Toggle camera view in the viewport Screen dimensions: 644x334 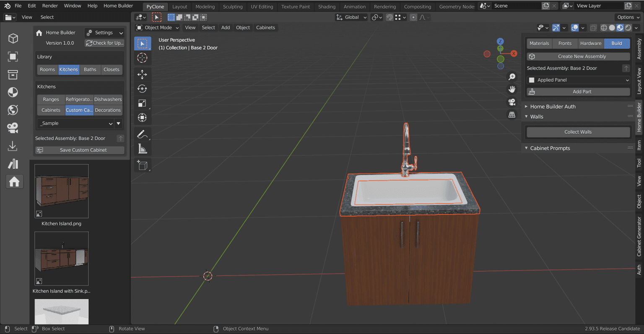pos(512,102)
